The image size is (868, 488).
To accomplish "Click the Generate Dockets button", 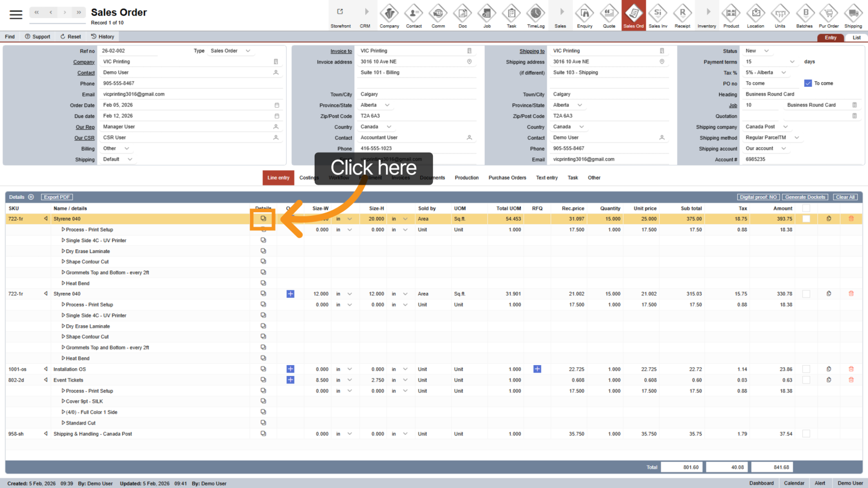I will pyautogui.click(x=805, y=197).
